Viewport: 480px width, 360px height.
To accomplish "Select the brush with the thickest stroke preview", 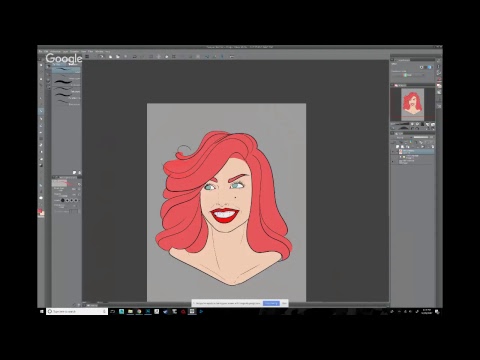I will point(67,82).
